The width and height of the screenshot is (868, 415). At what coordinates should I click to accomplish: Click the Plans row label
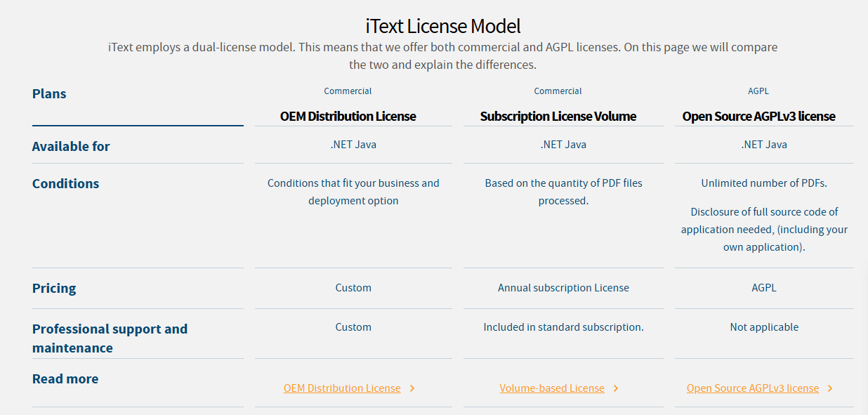[x=49, y=94]
